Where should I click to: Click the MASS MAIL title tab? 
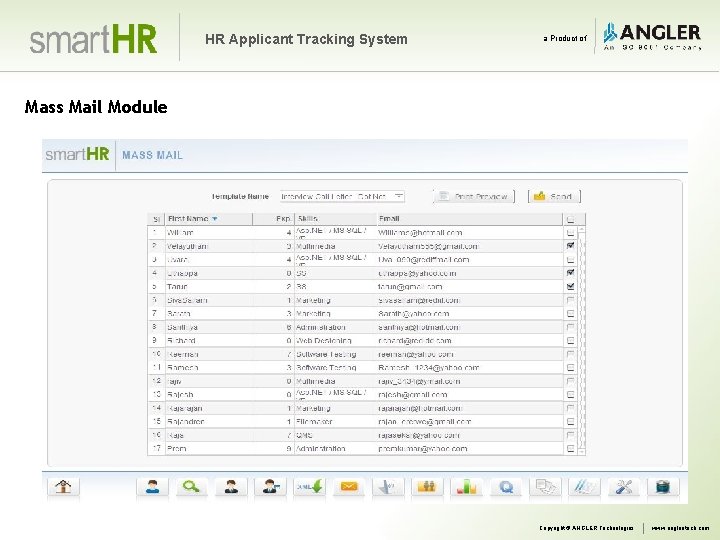point(152,155)
